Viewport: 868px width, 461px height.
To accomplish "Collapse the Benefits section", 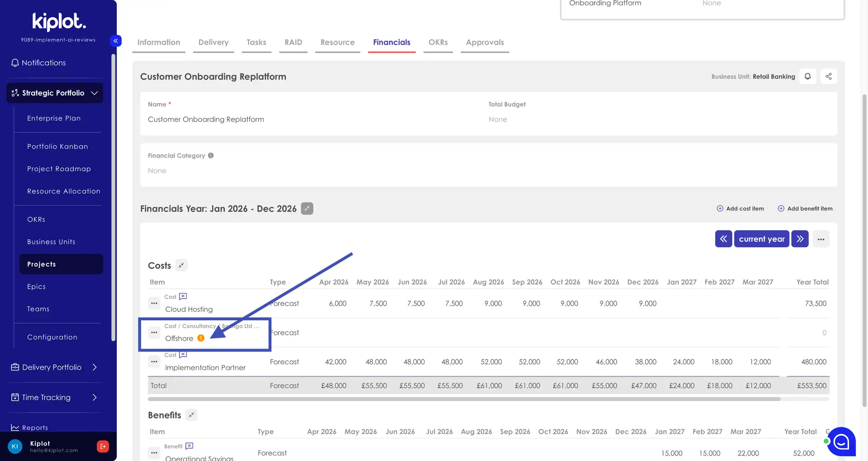I will point(191,415).
